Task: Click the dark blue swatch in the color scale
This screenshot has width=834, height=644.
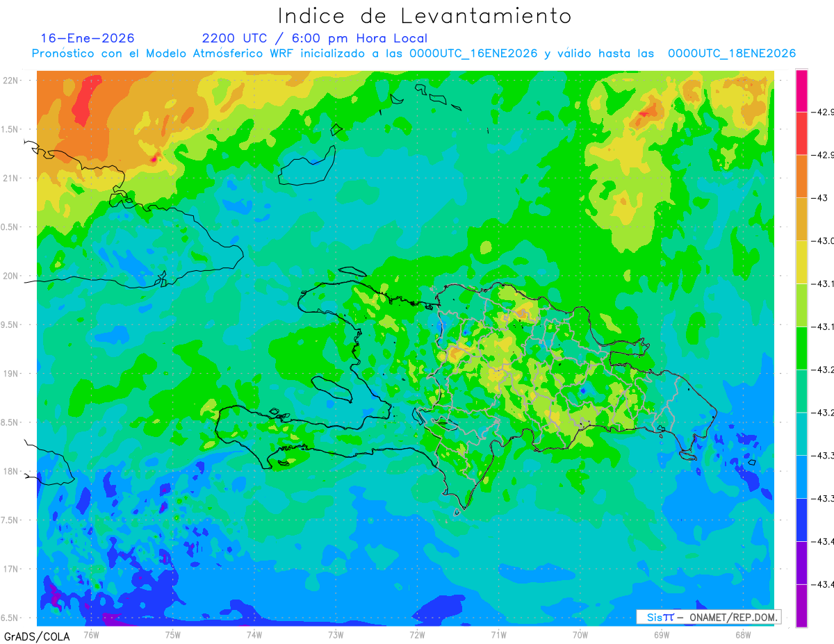Action: point(801,520)
